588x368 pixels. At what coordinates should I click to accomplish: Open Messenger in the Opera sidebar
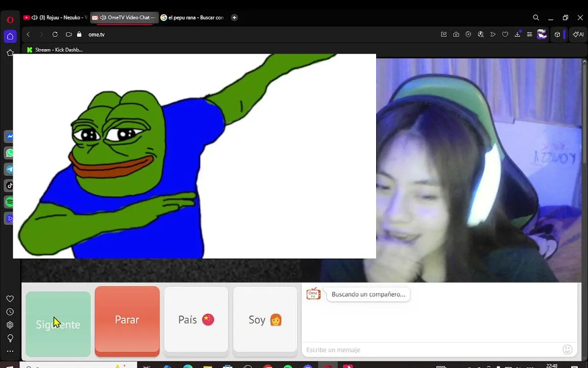[10, 136]
